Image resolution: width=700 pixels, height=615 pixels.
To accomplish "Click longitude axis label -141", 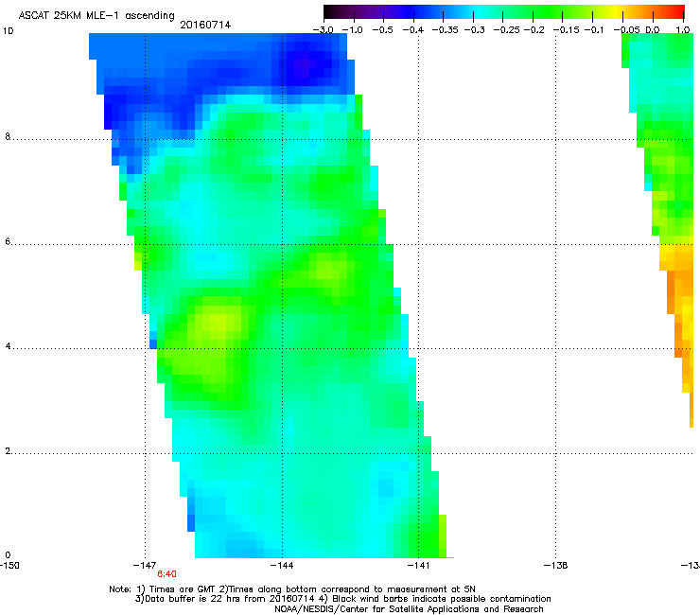I will tap(418, 566).
